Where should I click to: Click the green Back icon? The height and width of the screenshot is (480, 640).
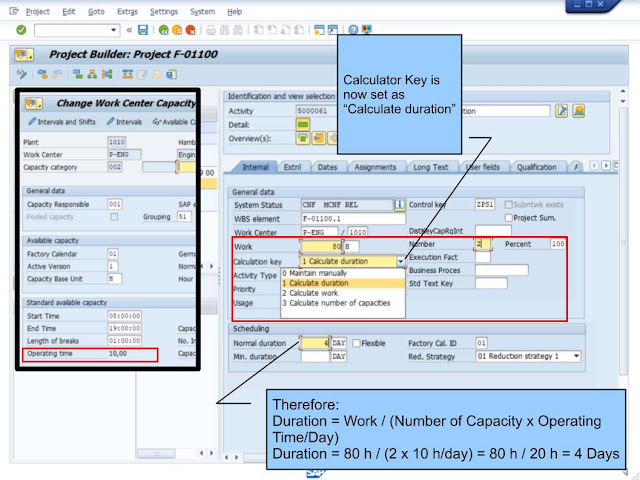click(164, 30)
